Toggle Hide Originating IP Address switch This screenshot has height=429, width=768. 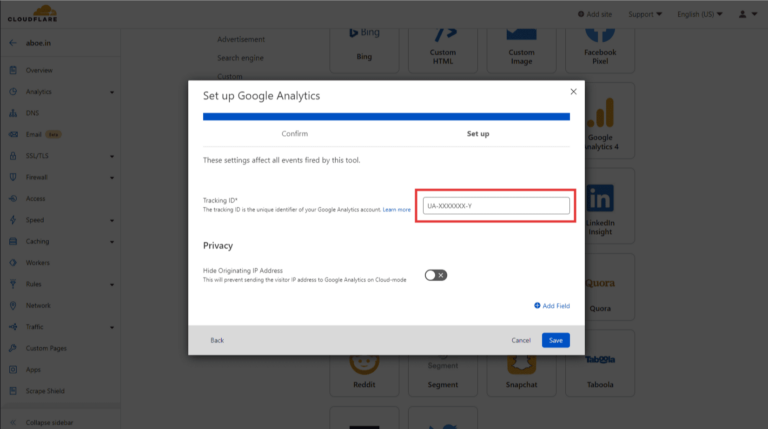click(435, 275)
